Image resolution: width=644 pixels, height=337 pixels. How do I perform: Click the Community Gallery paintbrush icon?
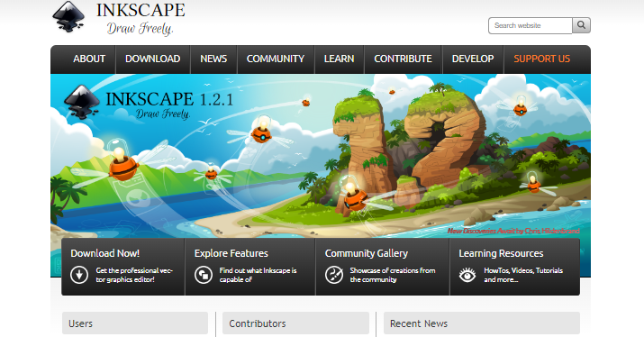pyautogui.click(x=334, y=275)
